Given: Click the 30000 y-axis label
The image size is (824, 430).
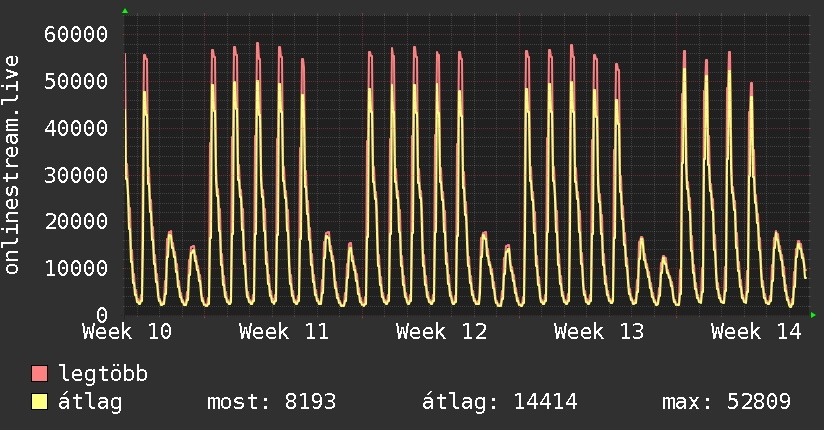Looking at the screenshot, I should [76, 175].
